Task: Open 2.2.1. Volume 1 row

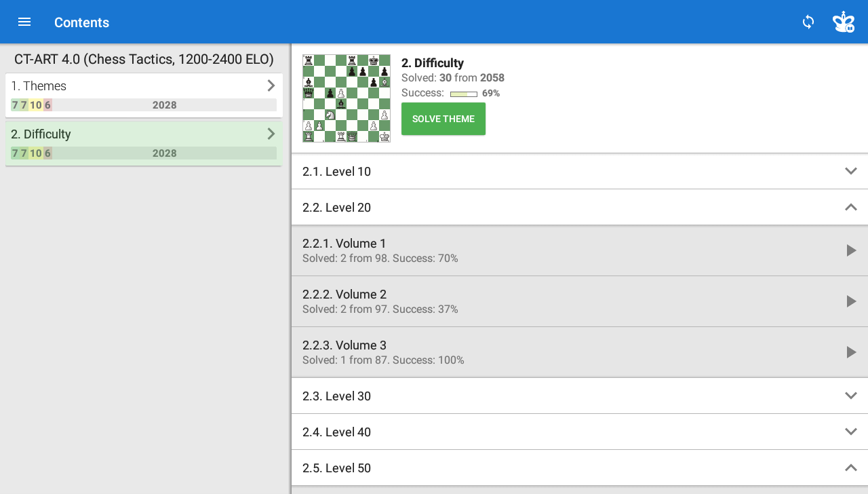Action: (580, 250)
